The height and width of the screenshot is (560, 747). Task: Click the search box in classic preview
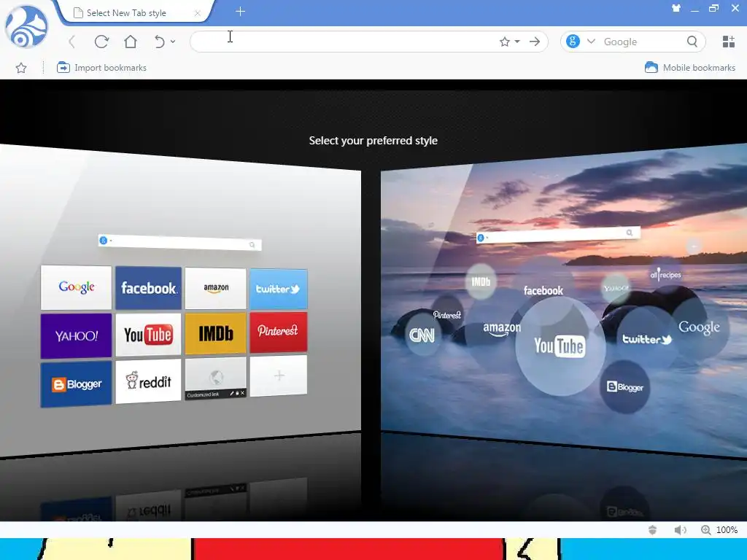tap(179, 243)
